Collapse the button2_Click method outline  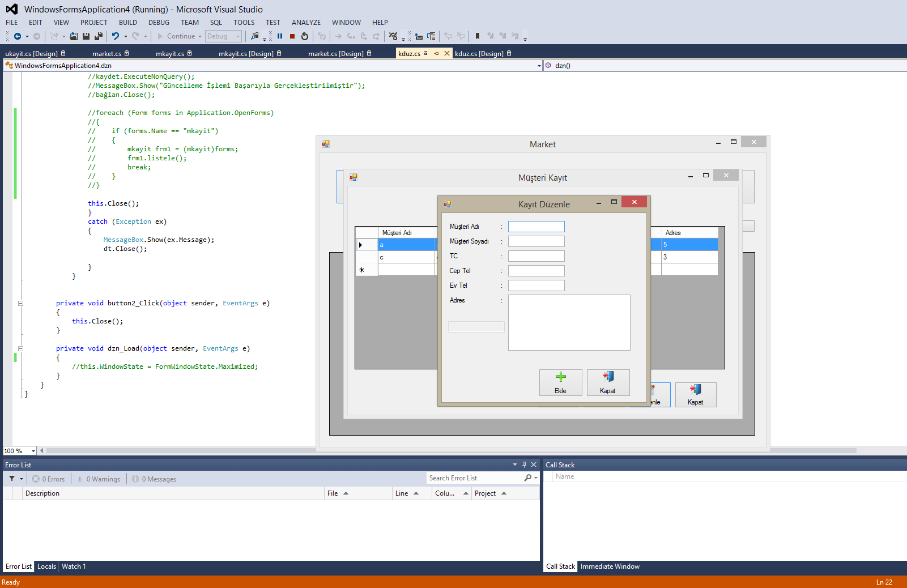coord(20,303)
